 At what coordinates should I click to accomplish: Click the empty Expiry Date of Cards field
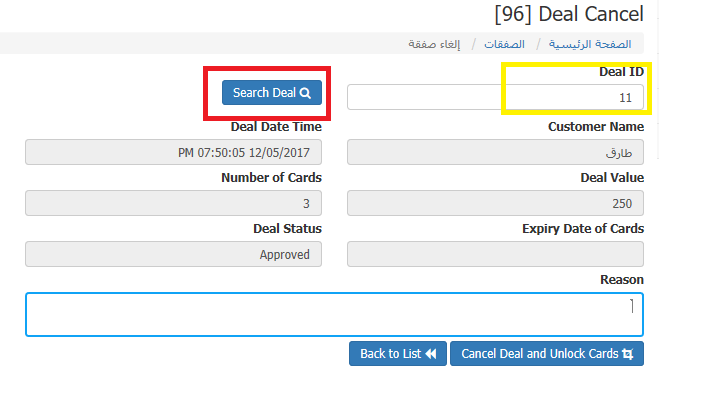[495, 254]
